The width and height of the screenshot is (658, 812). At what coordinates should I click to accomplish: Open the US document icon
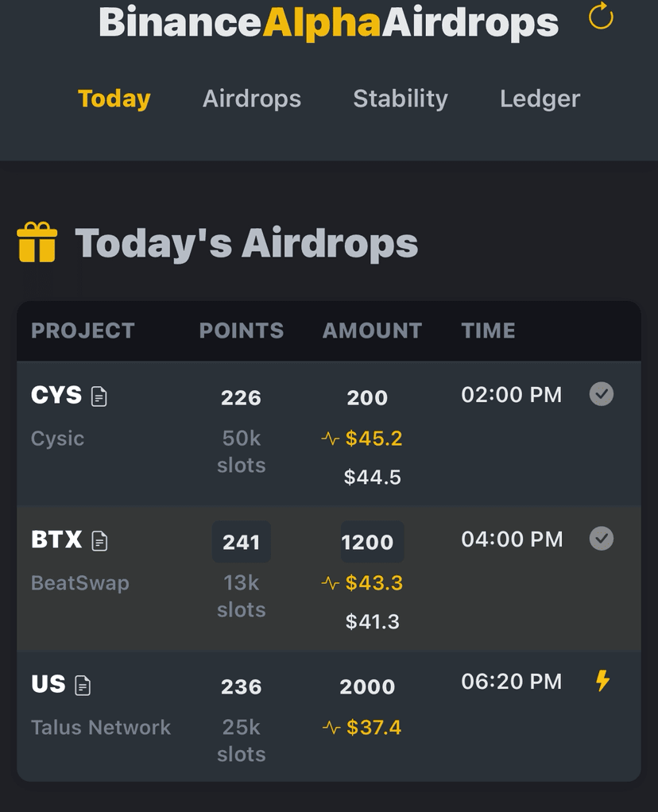[x=83, y=686]
